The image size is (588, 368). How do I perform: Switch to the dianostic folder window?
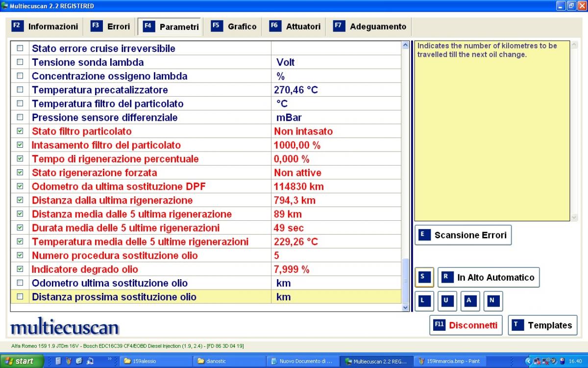(x=229, y=361)
